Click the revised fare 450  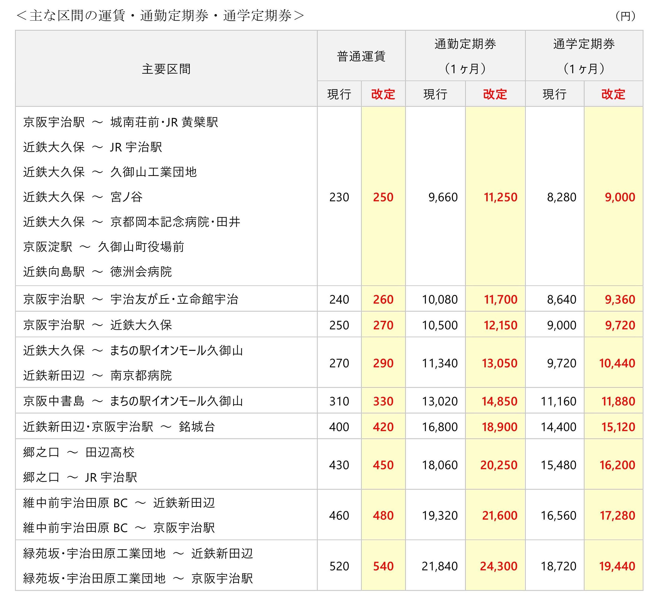[383, 465]
